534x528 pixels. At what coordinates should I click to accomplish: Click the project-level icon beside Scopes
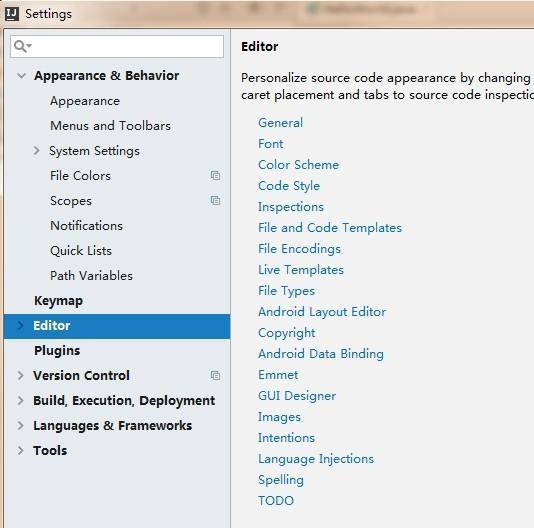point(215,200)
